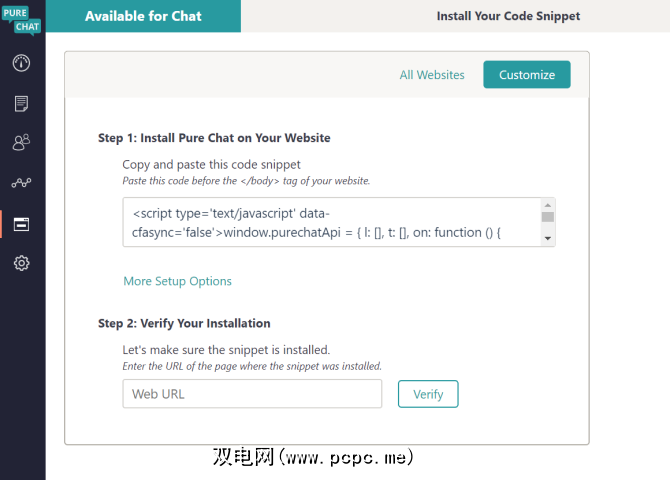
Task: Select the Websites window icon in sidebar
Action: (22, 223)
